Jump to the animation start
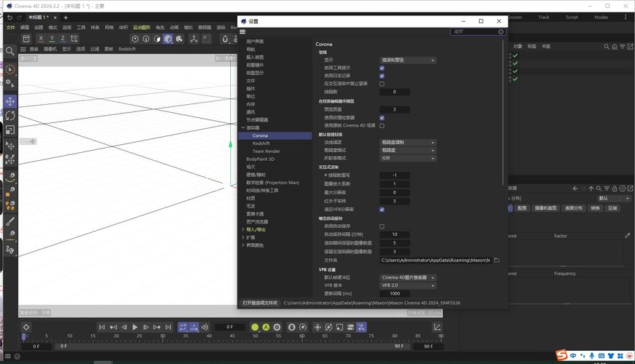 [x=102, y=327]
